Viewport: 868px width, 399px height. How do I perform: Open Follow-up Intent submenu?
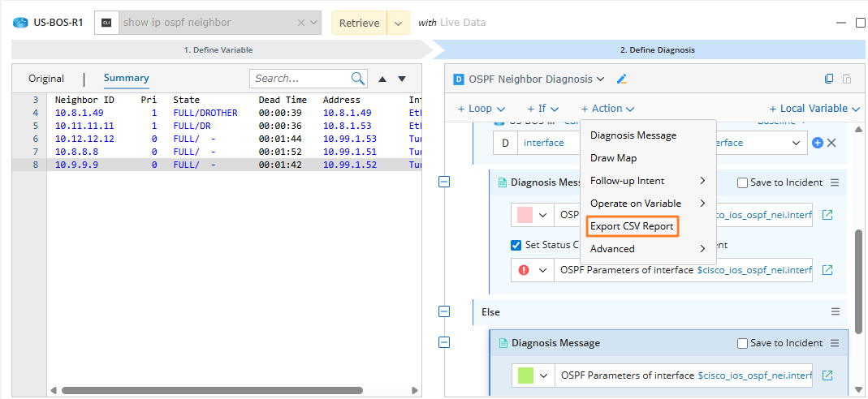pos(648,181)
